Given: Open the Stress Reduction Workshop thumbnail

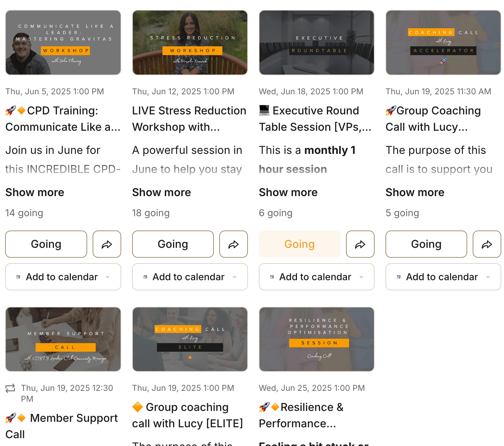Looking at the screenshot, I should tap(190, 43).
